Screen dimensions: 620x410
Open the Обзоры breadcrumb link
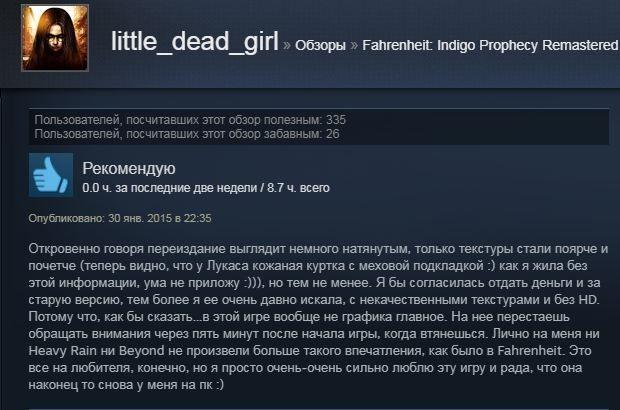(x=320, y=45)
